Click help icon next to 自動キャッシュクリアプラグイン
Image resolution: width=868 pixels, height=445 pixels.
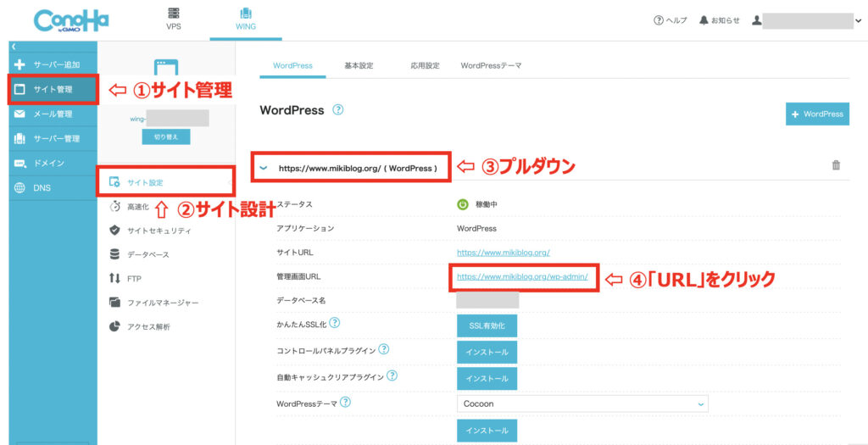[x=392, y=375]
